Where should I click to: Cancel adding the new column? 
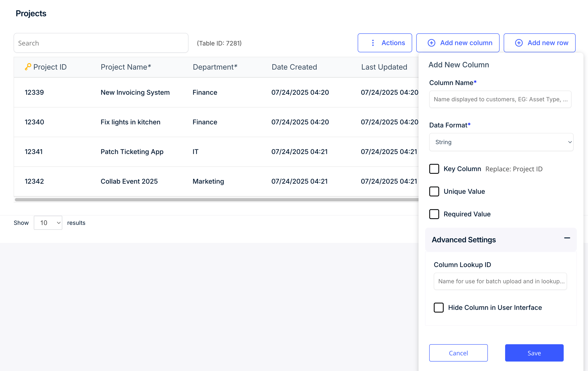point(458,353)
